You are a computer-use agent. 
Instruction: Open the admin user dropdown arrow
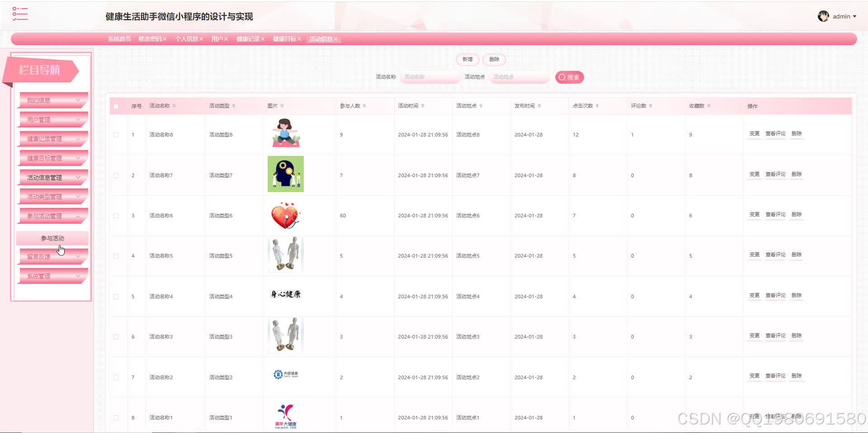click(x=854, y=16)
